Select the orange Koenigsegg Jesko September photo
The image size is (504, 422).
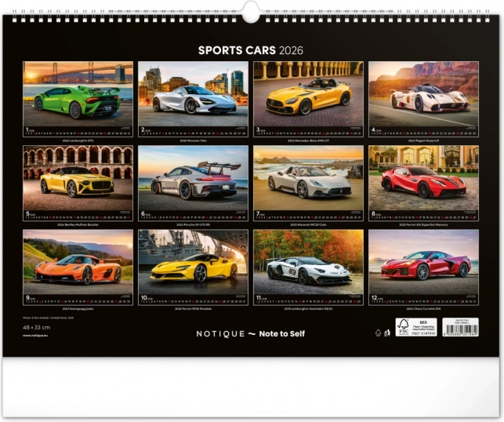coord(78,262)
